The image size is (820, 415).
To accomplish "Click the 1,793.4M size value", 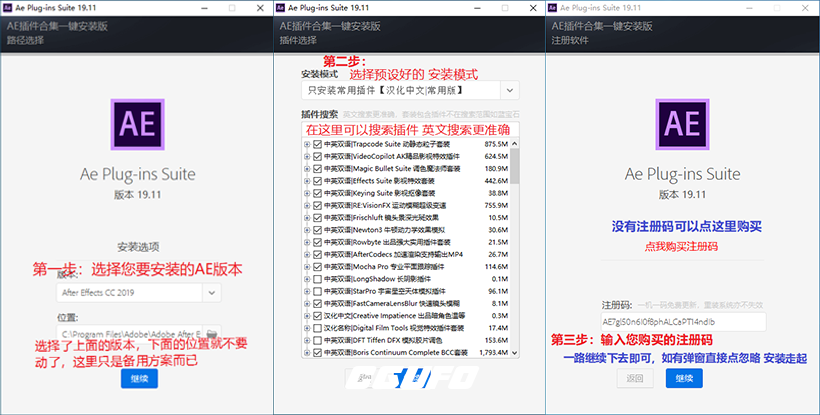I will pyautogui.click(x=494, y=353).
